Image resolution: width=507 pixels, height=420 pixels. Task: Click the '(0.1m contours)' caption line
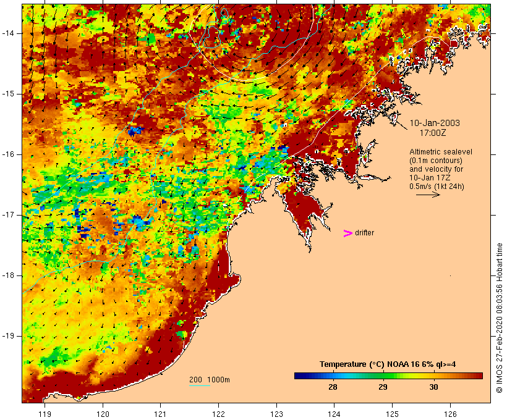[436, 161]
